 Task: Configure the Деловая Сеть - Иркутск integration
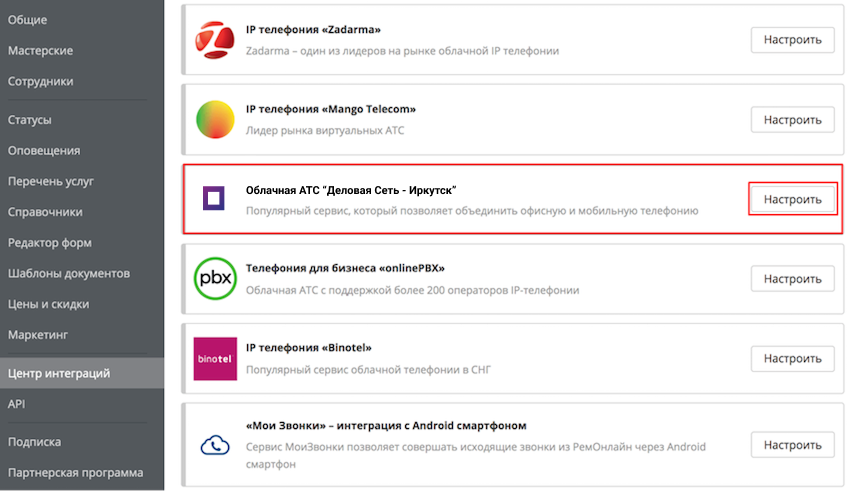(793, 199)
